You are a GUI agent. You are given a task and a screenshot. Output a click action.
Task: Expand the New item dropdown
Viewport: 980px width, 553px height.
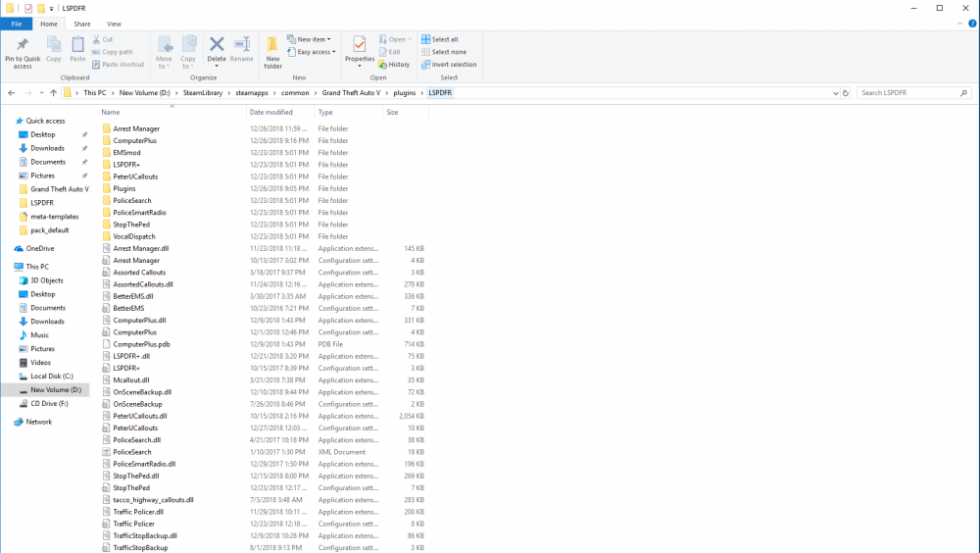pos(313,39)
